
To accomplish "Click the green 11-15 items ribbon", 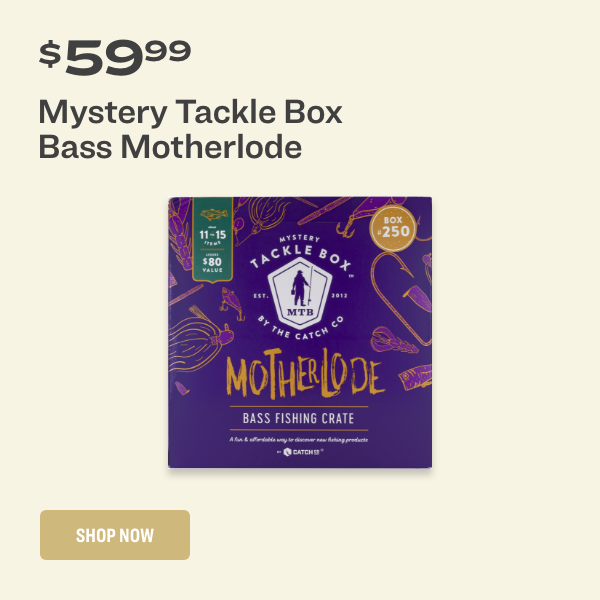I will (x=212, y=240).
